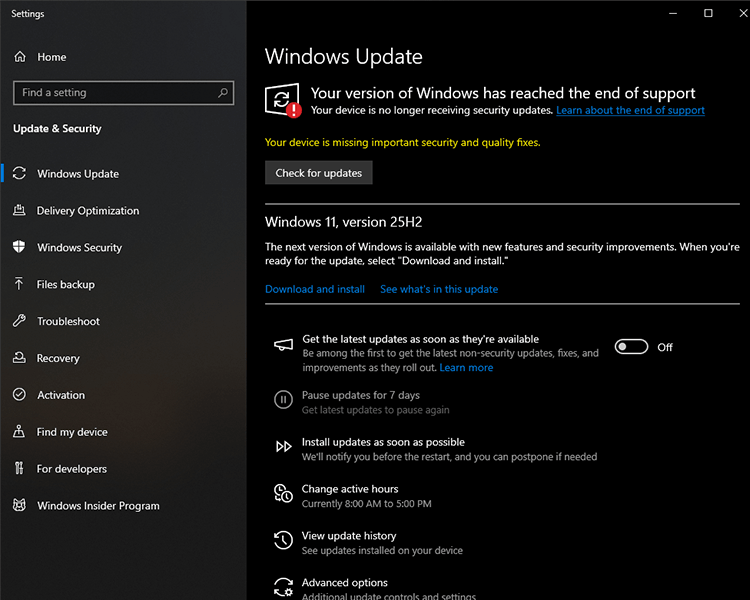This screenshot has height=600, width=750.
Task: Click the Recovery sidebar icon
Action: tap(19, 357)
